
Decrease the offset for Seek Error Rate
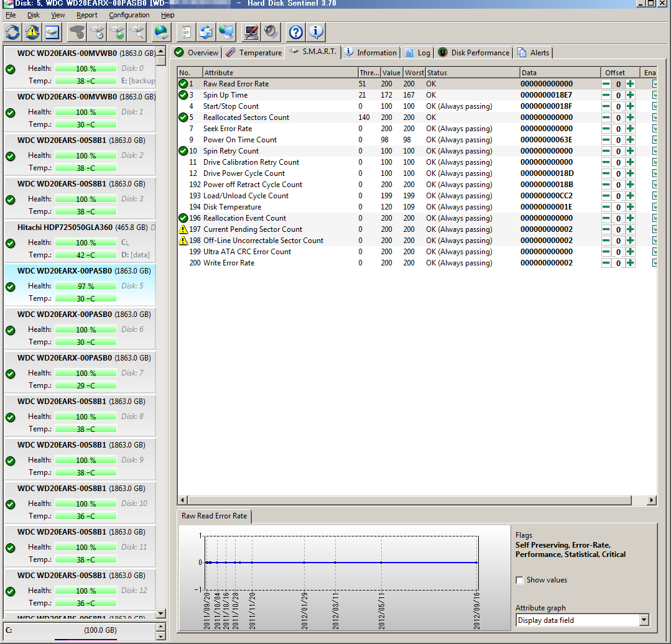606,129
